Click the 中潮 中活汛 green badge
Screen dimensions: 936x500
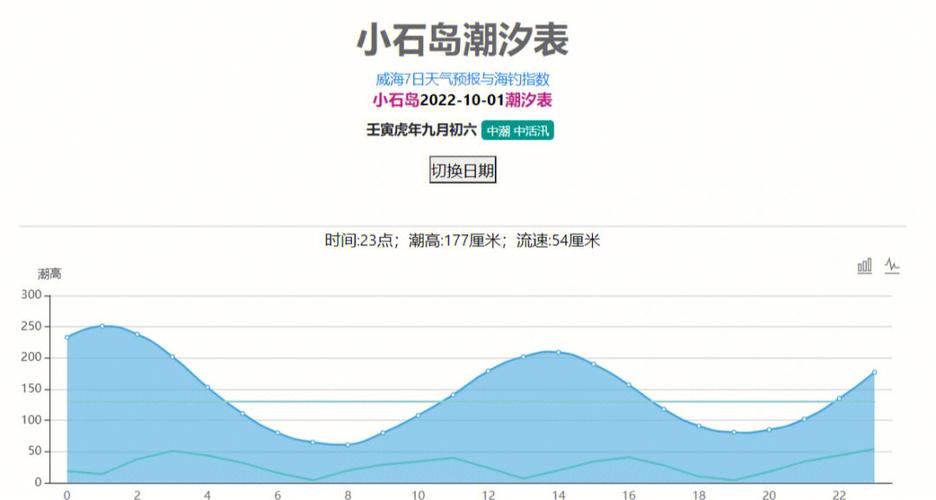(x=518, y=131)
